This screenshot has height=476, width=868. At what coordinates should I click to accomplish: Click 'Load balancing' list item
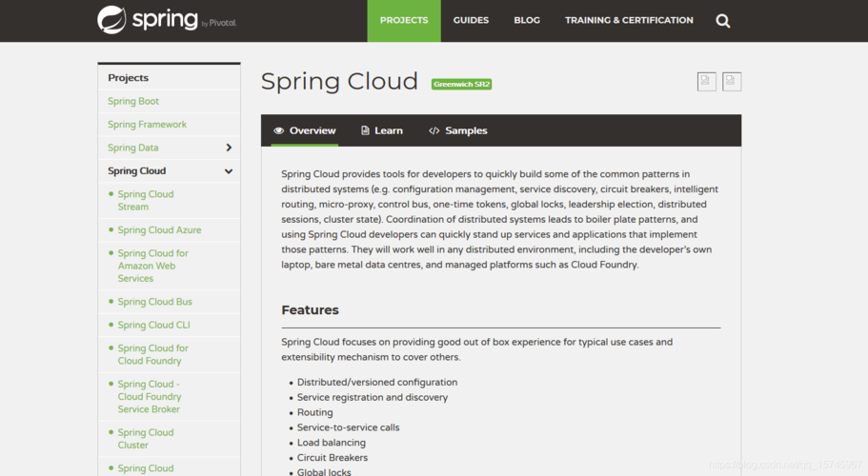click(x=331, y=443)
